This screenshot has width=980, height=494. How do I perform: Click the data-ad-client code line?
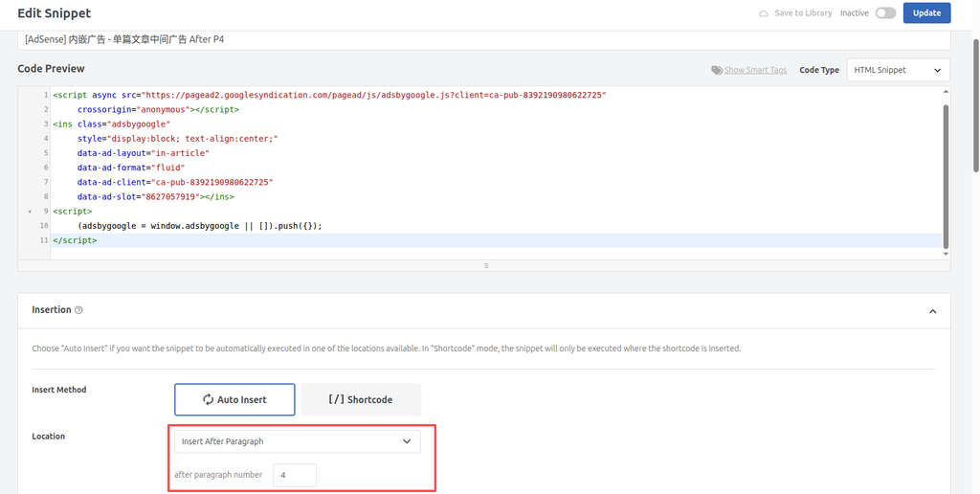click(176, 182)
